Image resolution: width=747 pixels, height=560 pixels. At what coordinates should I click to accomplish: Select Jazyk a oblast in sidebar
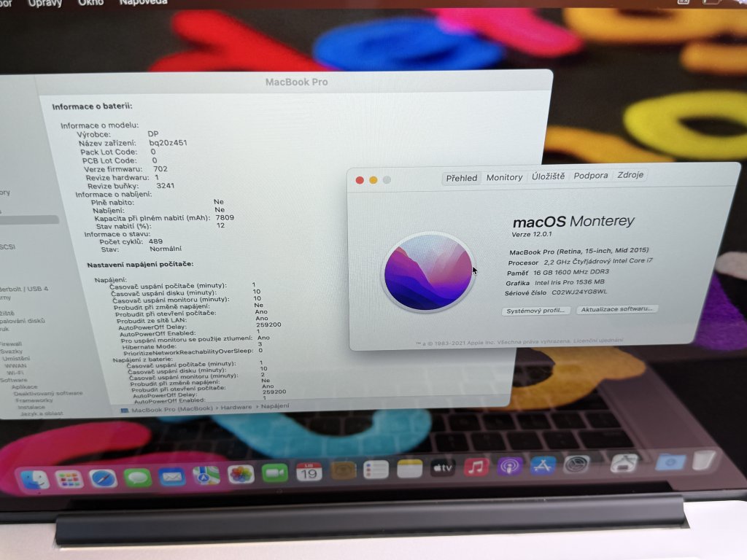pyautogui.click(x=42, y=413)
